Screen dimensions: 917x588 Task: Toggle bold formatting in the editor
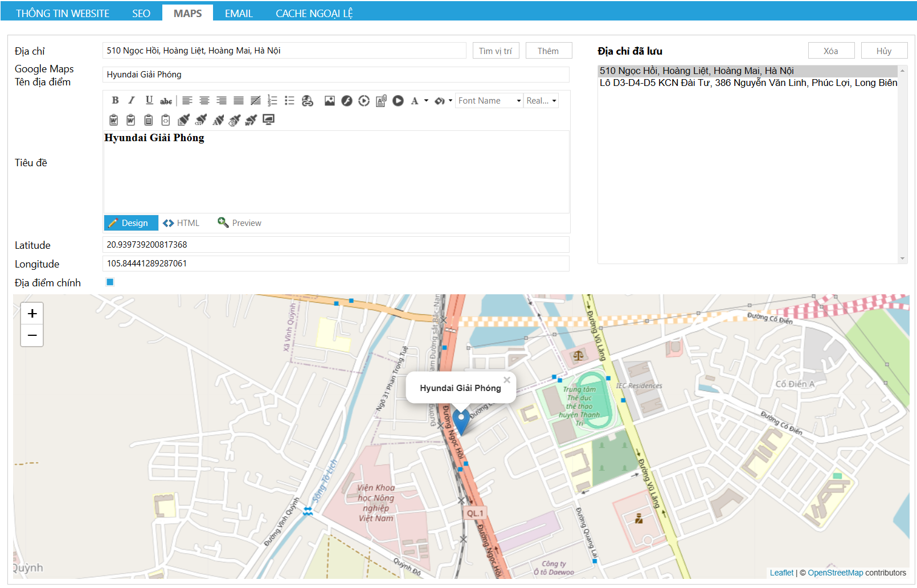(x=115, y=101)
